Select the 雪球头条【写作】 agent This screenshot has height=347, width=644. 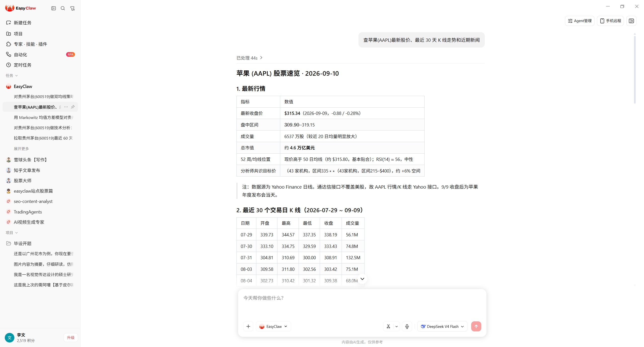tap(40, 160)
